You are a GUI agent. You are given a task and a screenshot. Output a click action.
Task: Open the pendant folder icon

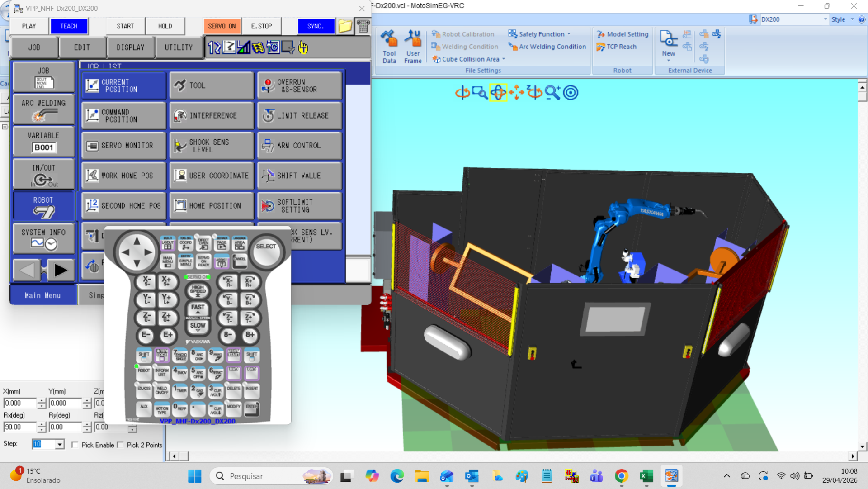(345, 26)
